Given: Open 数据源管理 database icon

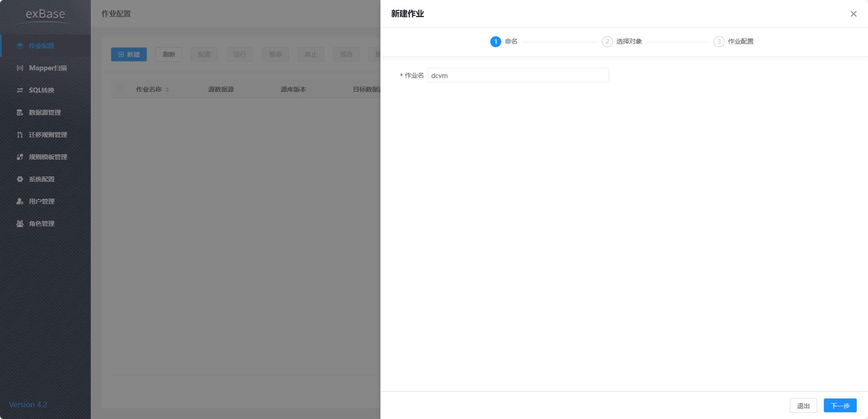Looking at the screenshot, I should point(20,112).
